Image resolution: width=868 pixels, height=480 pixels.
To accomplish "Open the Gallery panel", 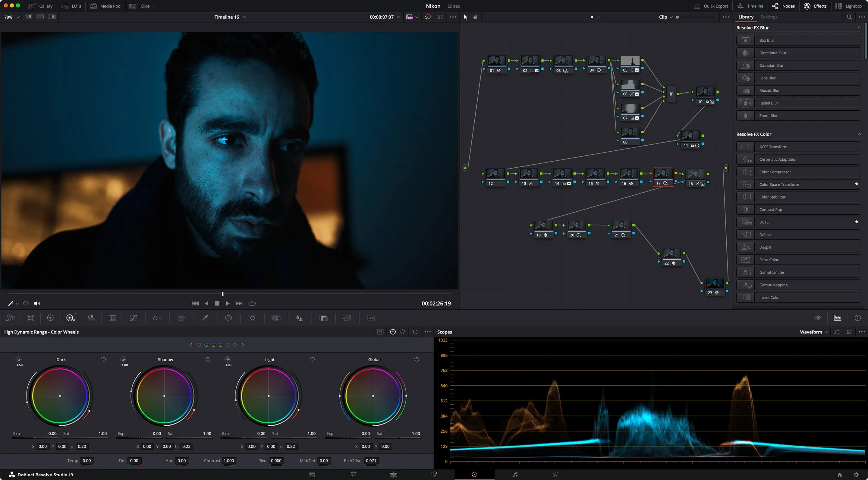I will [41, 6].
